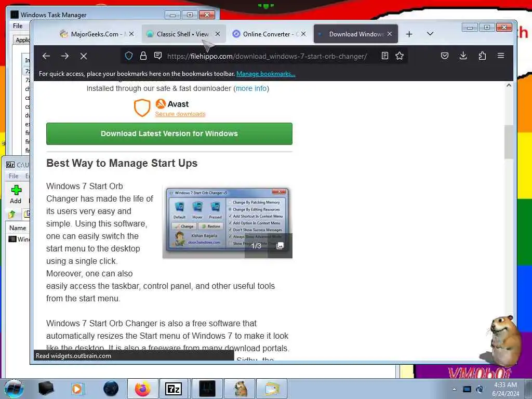Open Avast Secure downloads link

[x=180, y=114]
